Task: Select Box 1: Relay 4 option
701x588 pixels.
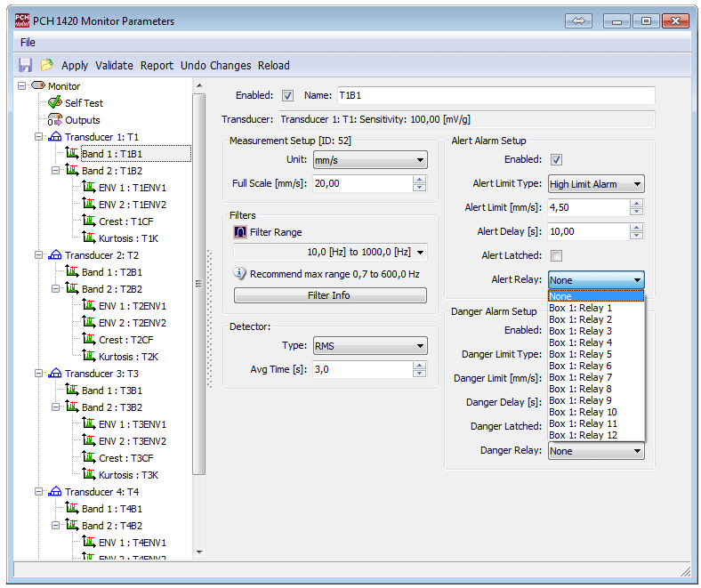Action: tap(596, 342)
